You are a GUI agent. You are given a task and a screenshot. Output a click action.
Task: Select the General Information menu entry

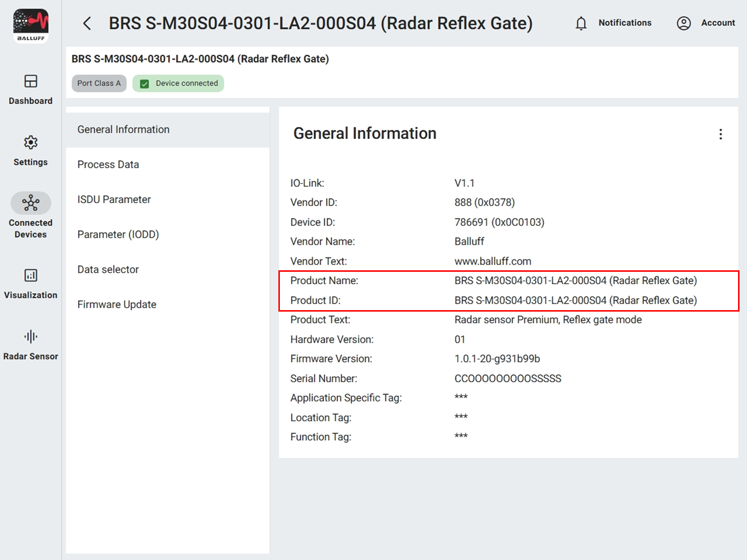(x=124, y=129)
